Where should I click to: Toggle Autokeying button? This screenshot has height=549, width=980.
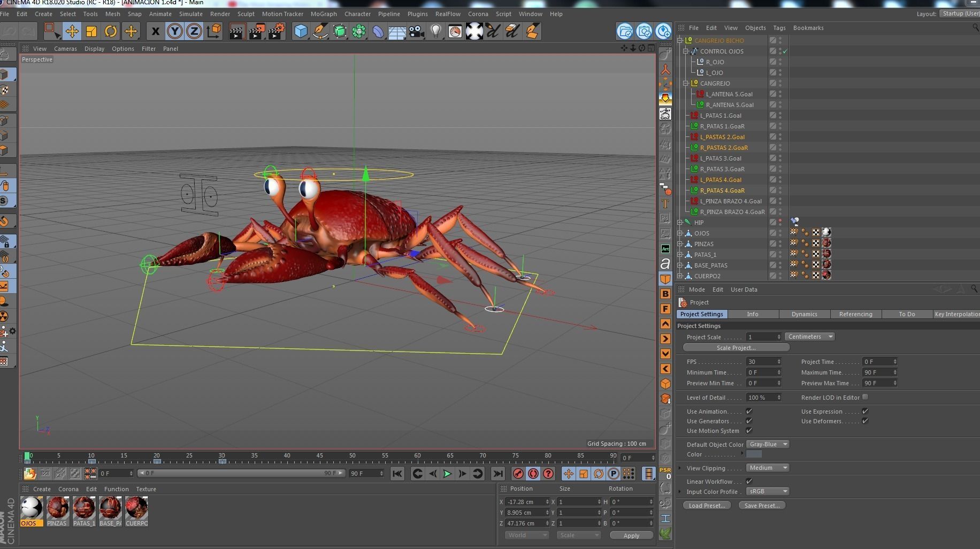pyautogui.click(x=533, y=474)
